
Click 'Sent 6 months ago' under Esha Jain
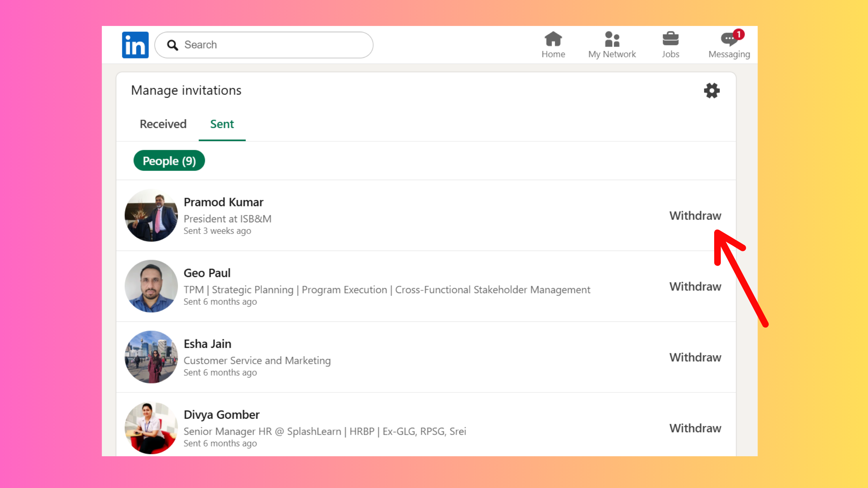[220, 373]
